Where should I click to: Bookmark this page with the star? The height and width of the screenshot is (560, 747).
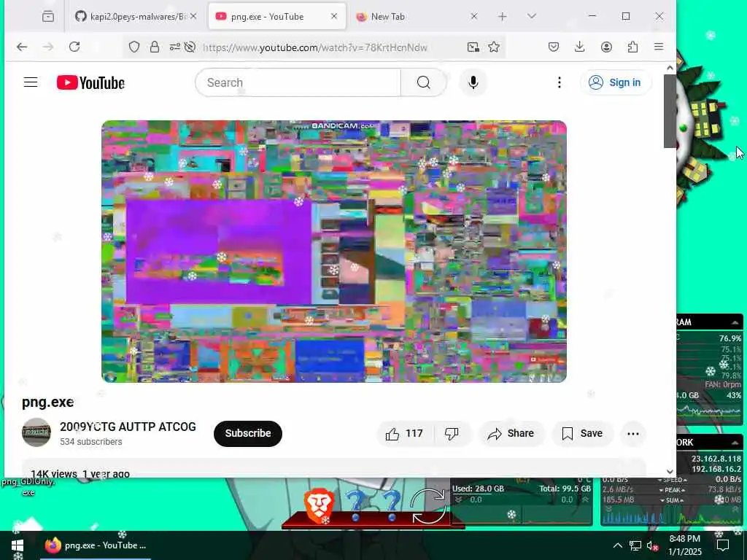[494, 47]
